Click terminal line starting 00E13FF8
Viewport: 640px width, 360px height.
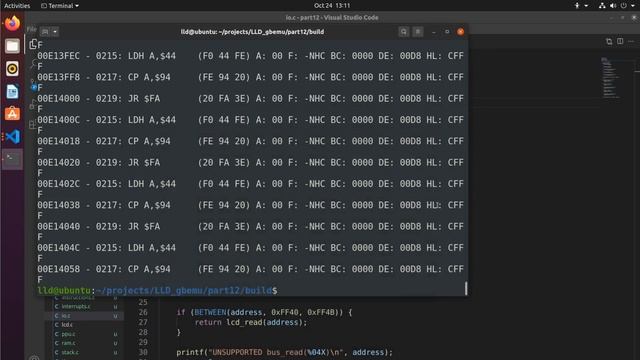250,77
